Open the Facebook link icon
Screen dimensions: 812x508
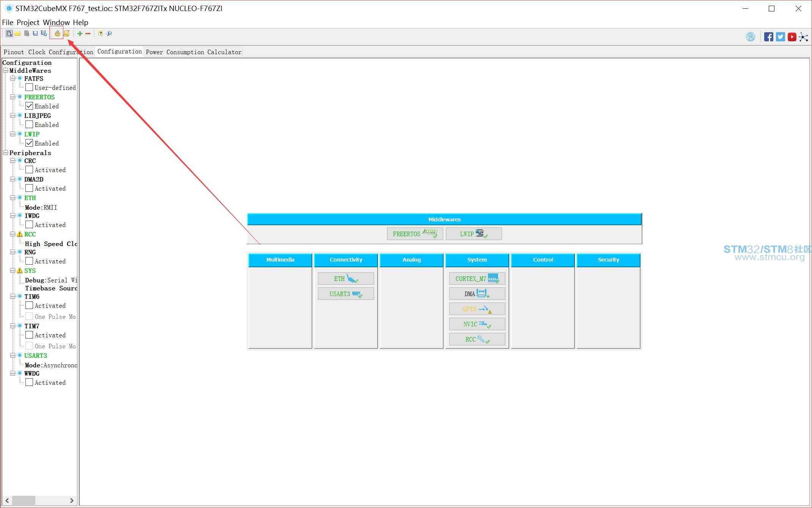pyautogui.click(x=769, y=37)
